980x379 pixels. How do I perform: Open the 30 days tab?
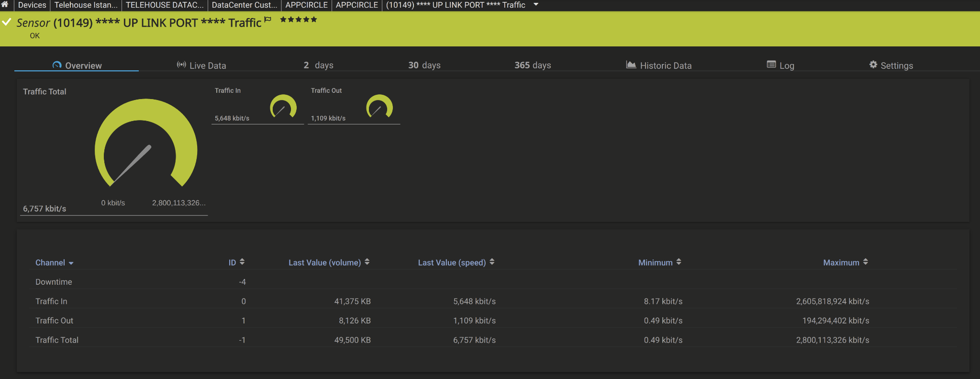coord(424,65)
